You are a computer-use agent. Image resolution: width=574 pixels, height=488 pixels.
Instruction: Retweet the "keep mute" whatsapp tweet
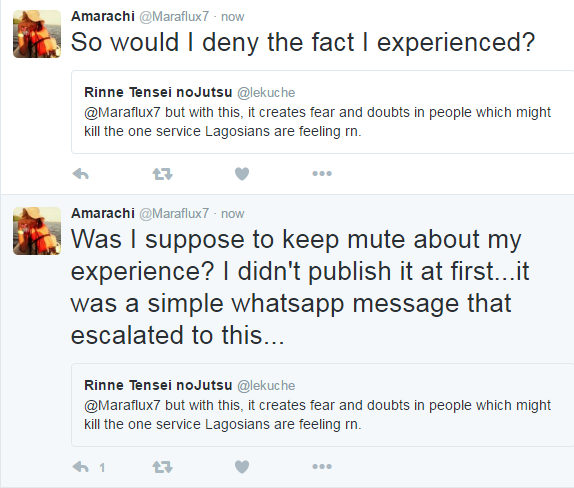pos(162,467)
